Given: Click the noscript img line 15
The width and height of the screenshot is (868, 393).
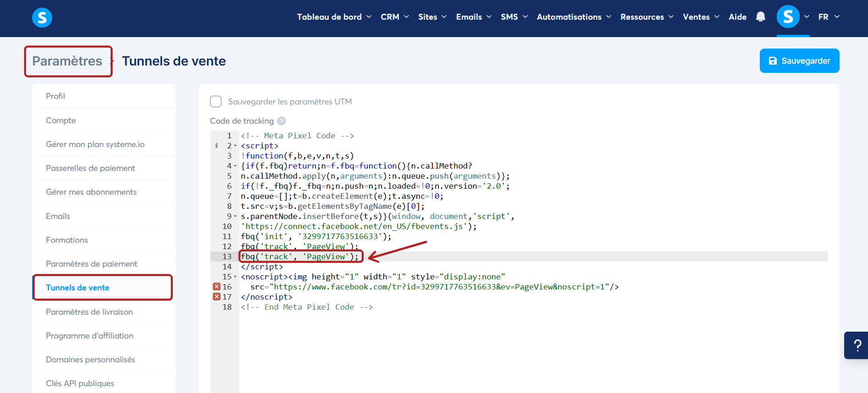Looking at the screenshot, I should 373,277.
